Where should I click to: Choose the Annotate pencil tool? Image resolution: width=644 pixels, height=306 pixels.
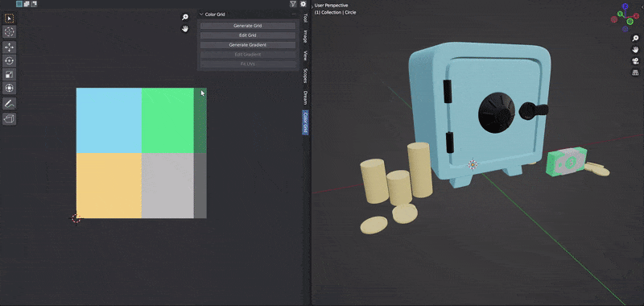pos(9,104)
